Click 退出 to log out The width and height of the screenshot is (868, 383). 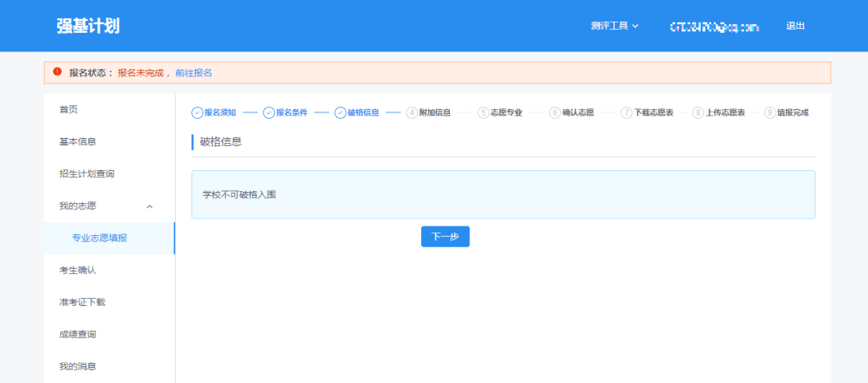tap(795, 26)
